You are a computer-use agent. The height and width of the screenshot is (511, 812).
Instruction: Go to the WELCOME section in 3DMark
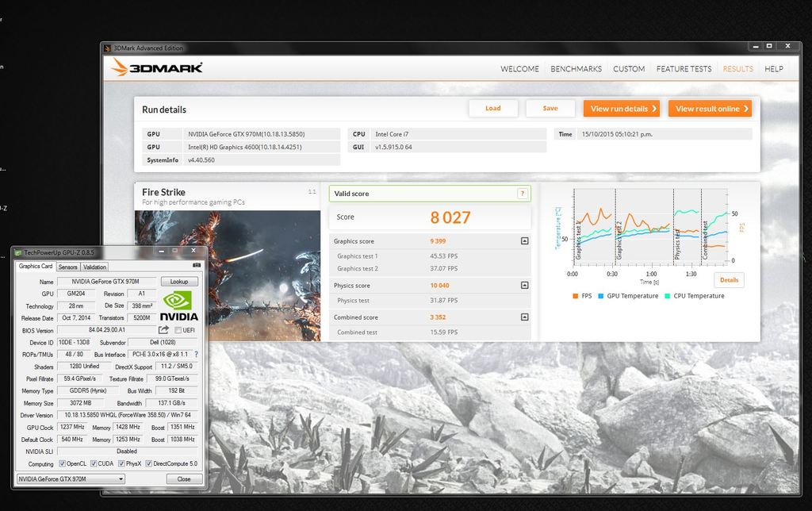click(519, 69)
